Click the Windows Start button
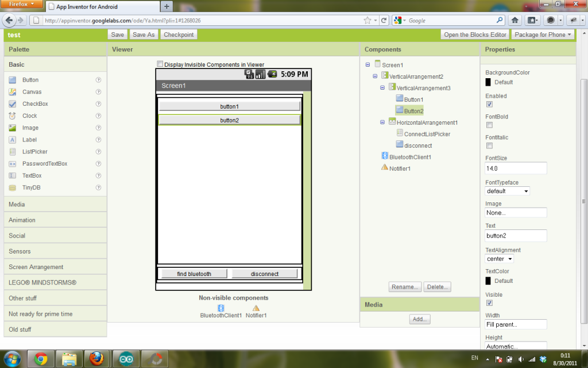Image resolution: width=588 pixels, height=368 pixels. point(12,359)
